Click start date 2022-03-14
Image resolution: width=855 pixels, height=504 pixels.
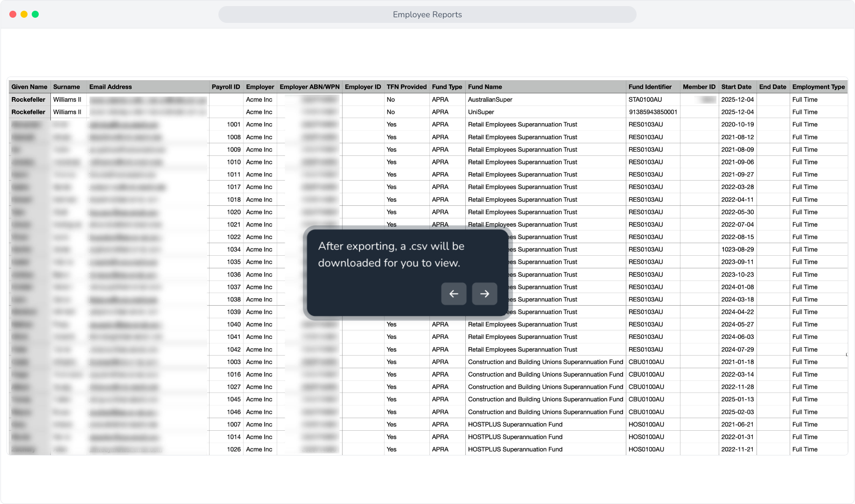click(737, 375)
